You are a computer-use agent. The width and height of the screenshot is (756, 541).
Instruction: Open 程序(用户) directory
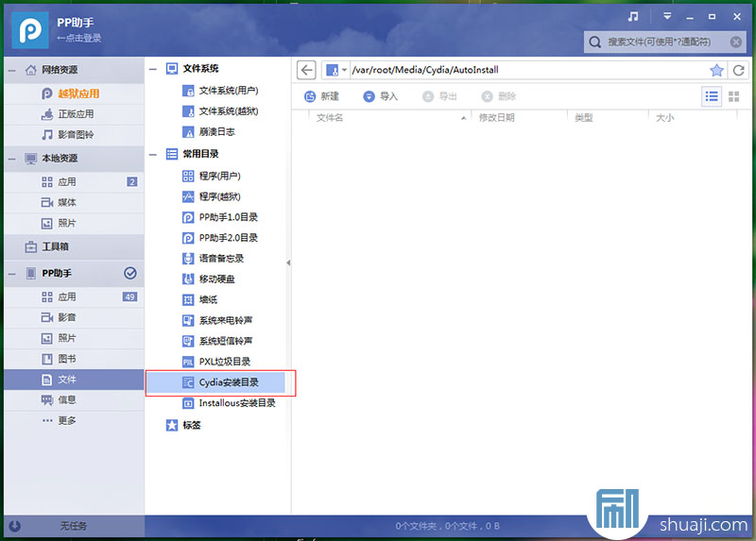[x=212, y=177]
